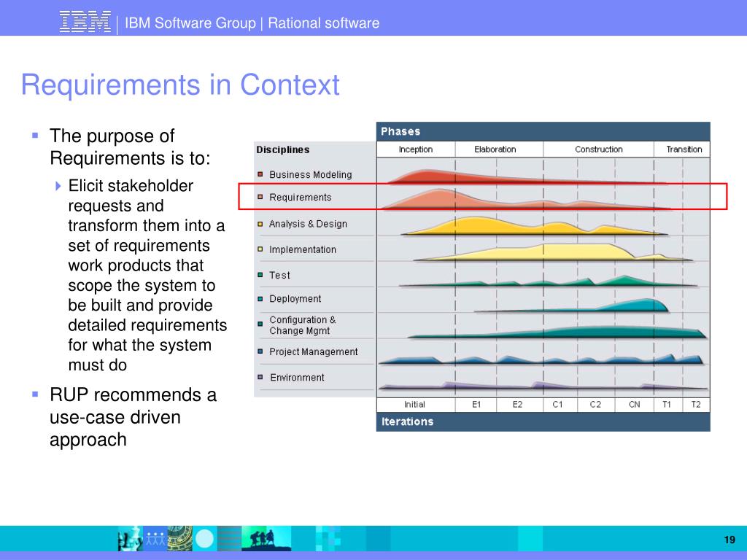Click the 'T2' iteration cell
747x560 pixels.
click(696, 404)
